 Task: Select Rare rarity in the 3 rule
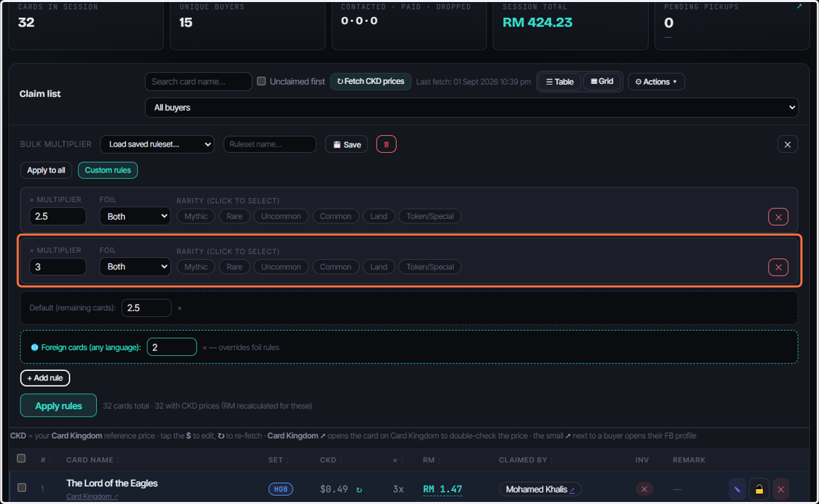234,267
